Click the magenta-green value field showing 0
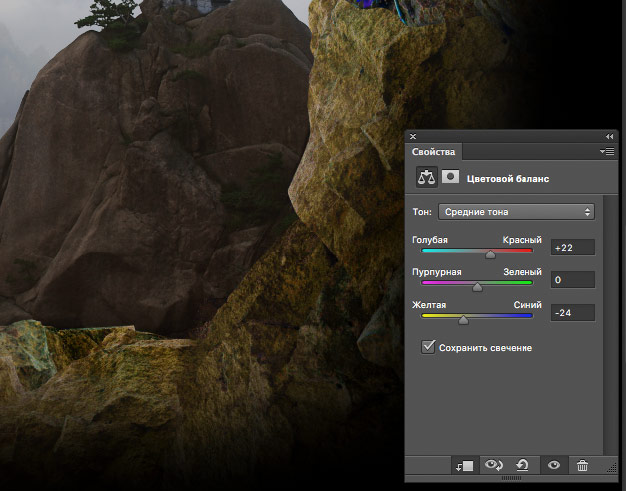The height and width of the screenshot is (491, 626). [573, 280]
